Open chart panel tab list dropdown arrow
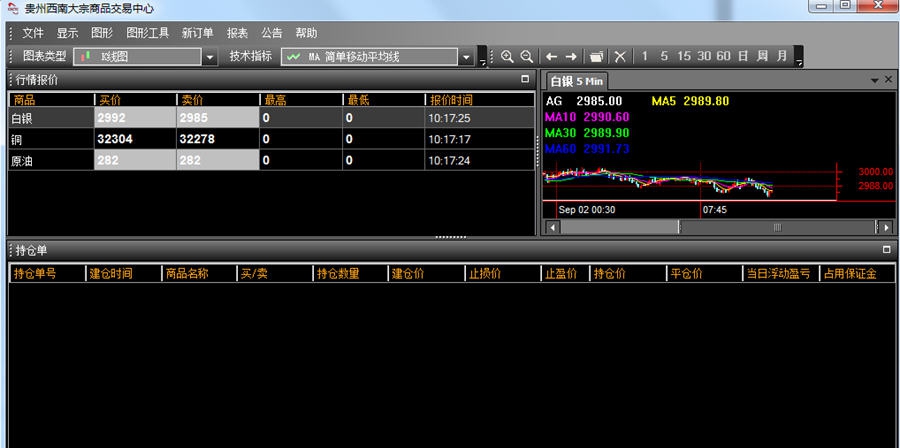This screenshot has width=900, height=448. pos(873,79)
